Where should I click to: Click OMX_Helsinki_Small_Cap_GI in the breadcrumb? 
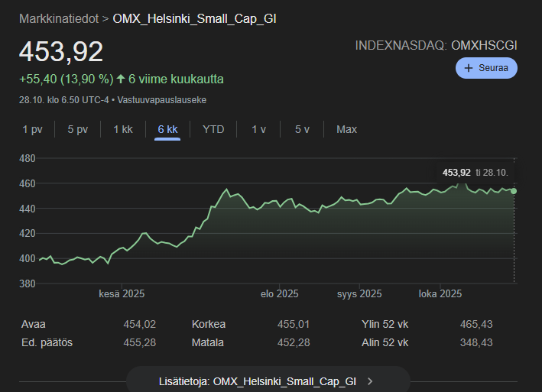tap(194, 18)
